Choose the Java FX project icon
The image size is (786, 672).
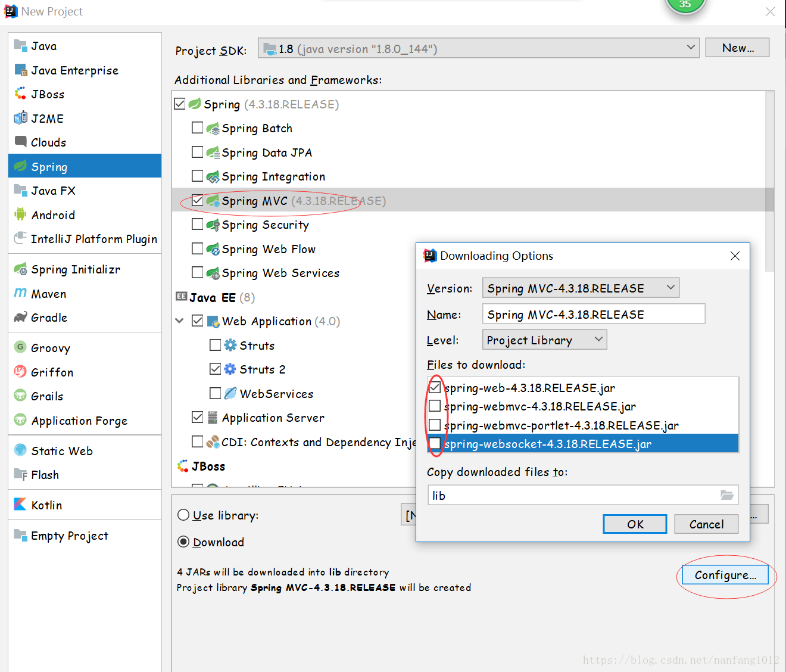[20, 191]
